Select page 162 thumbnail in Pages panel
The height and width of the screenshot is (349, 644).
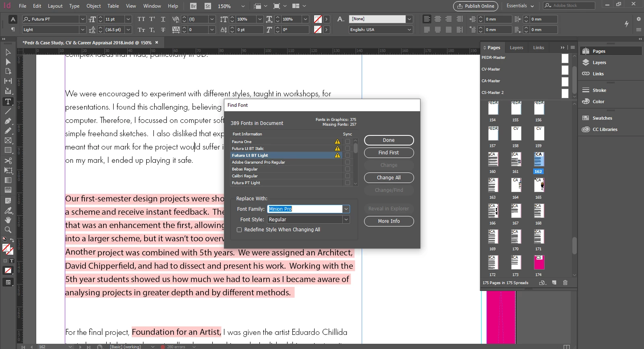[x=538, y=160]
